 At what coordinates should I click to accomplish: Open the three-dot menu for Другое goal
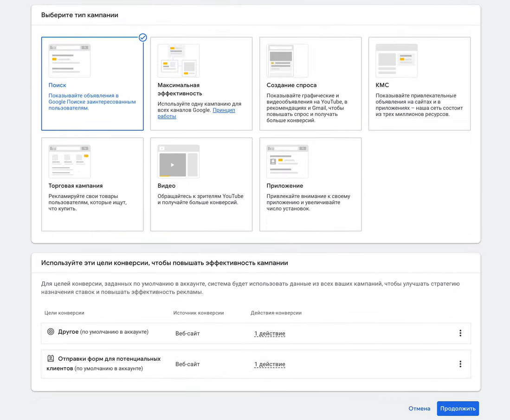point(460,332)
